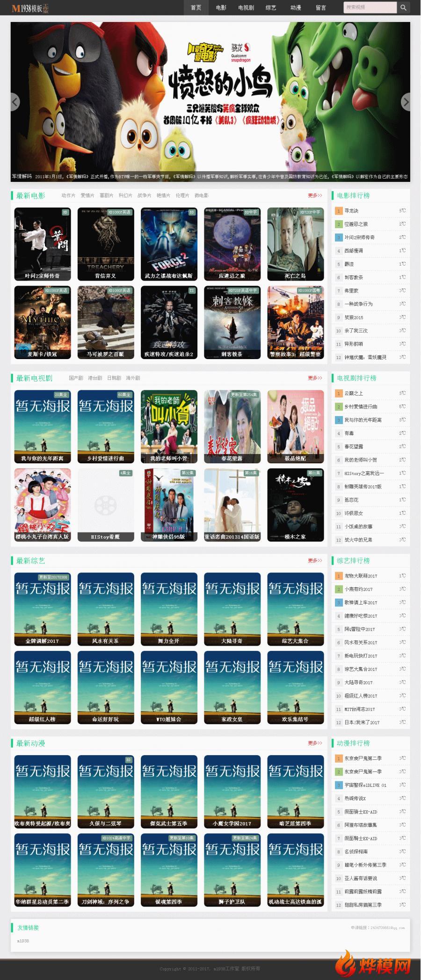
Task: Open the 电影 nav tab
Action: 221,7
